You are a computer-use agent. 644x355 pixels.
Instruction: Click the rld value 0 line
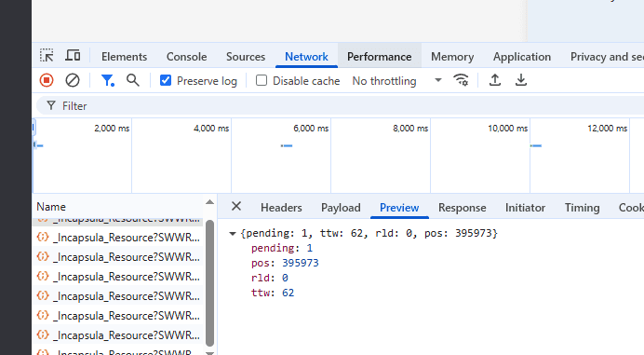[270, 278]
